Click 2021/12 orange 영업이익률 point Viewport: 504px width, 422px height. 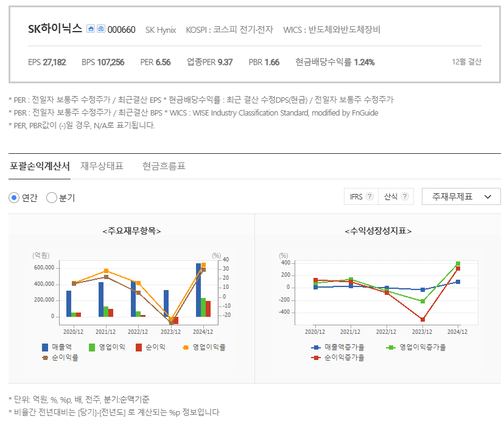(x=107, y=271)
